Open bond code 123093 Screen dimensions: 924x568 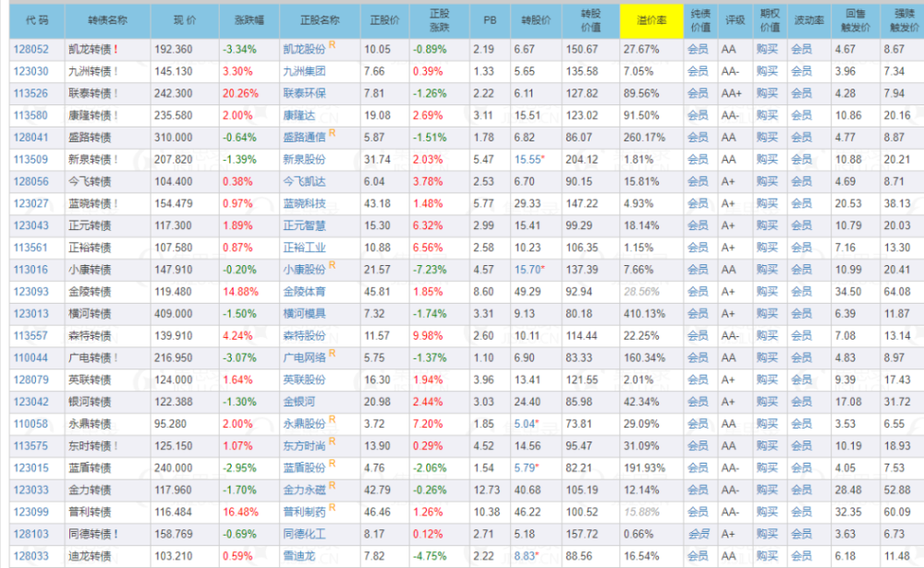pos(31,292)
